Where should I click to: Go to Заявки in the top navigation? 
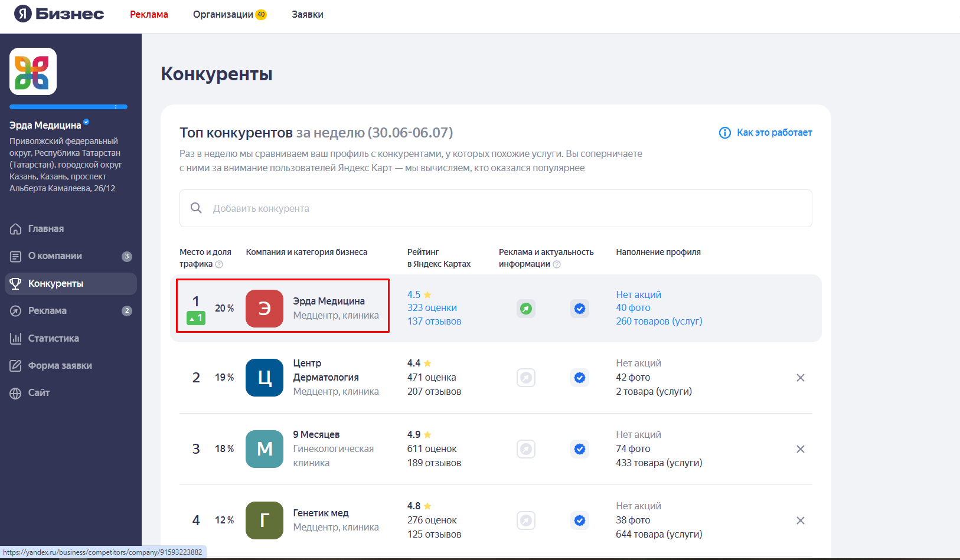click(x=307, y=14)
